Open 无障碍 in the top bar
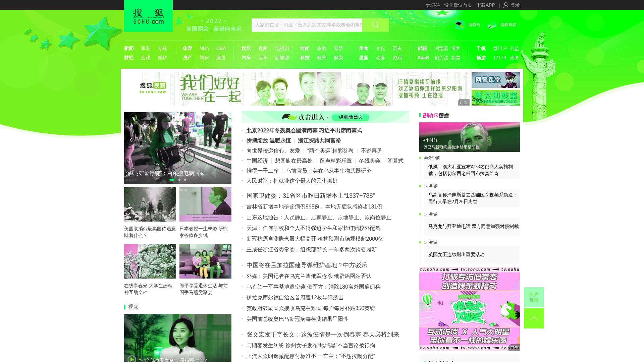Screen dimensions: 644x362 433,5
